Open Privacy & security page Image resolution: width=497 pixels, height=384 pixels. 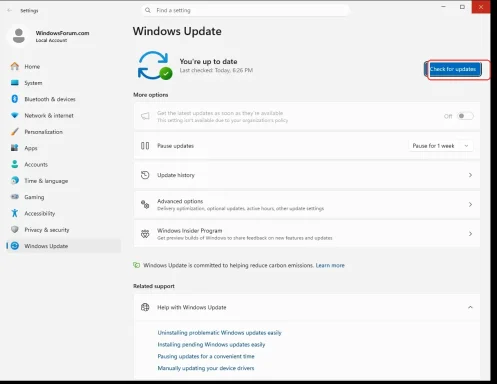63,230
